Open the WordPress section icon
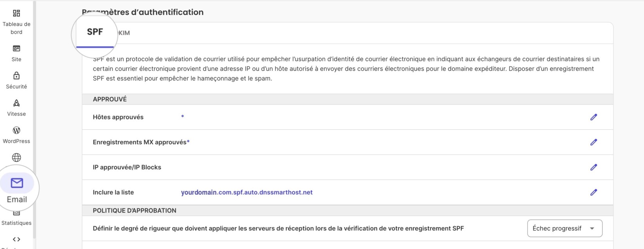The height and width of the screenshot is (249, 644). [x=16, y=130]
